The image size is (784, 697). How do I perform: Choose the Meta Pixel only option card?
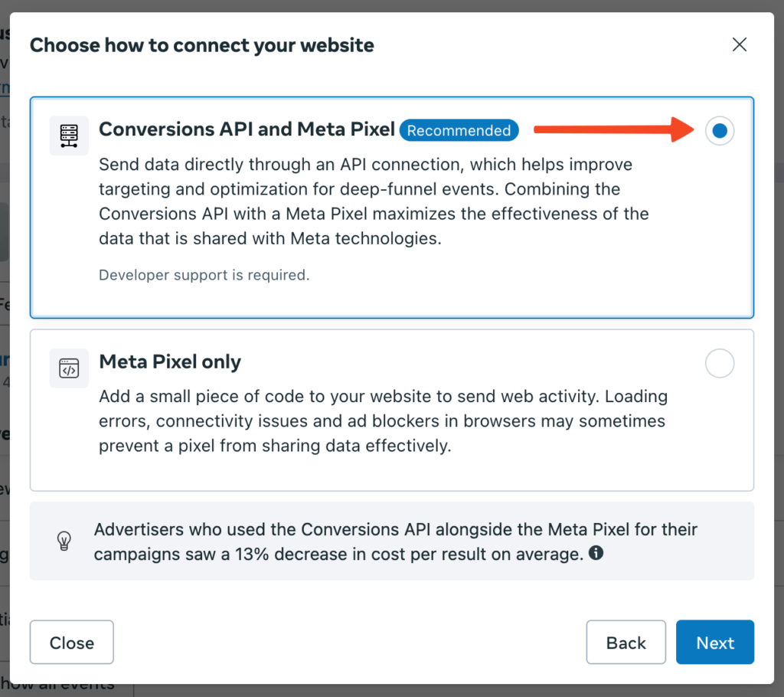[x=392, y=410]
